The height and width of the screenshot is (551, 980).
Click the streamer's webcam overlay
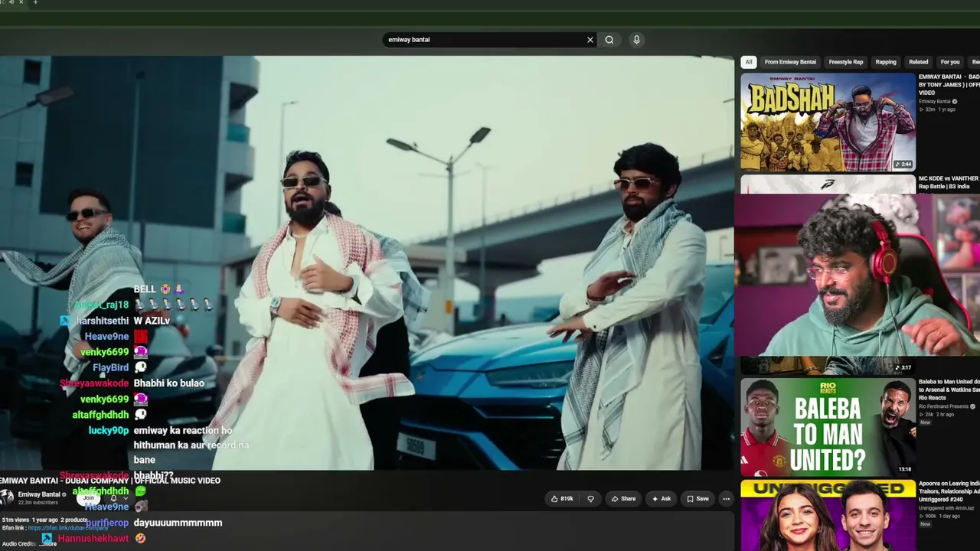857,275
